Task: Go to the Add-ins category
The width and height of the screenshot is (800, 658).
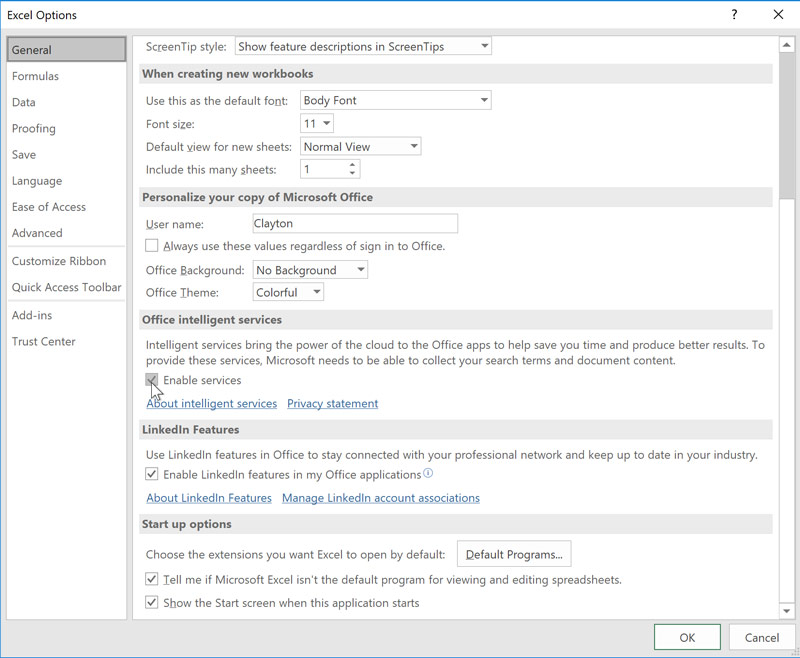Action: 66,315
